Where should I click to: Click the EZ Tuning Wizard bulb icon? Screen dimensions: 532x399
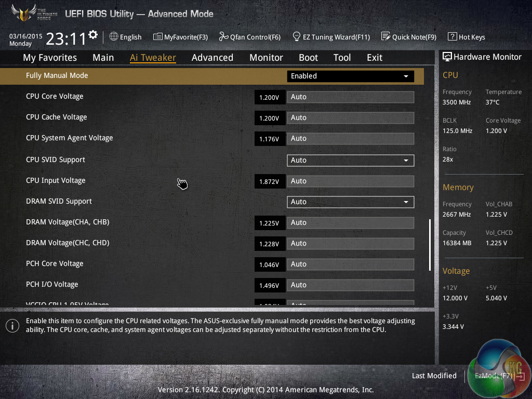pyautogui.click(x=296, y=36)
